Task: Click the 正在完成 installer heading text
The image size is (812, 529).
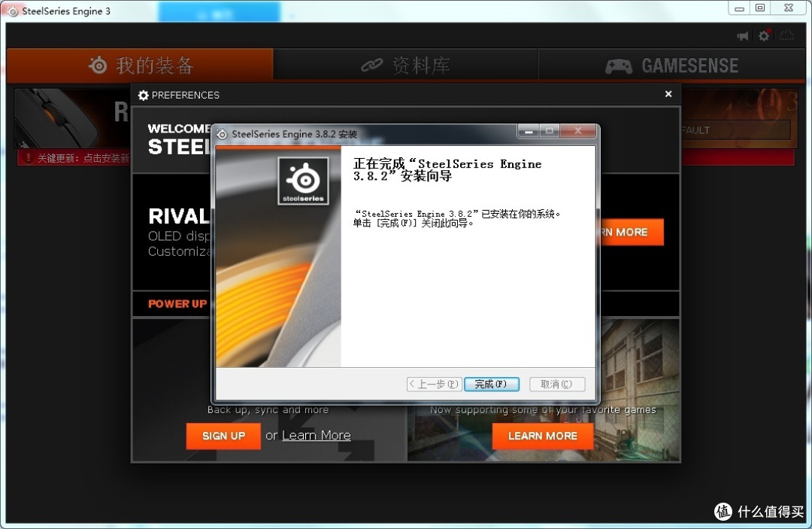Action: coord(447,170)
